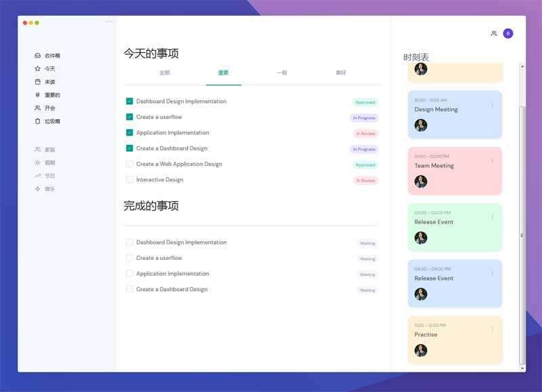
Task: Open the three-dot menu on Design Meeting card
Action: point(493,104)
